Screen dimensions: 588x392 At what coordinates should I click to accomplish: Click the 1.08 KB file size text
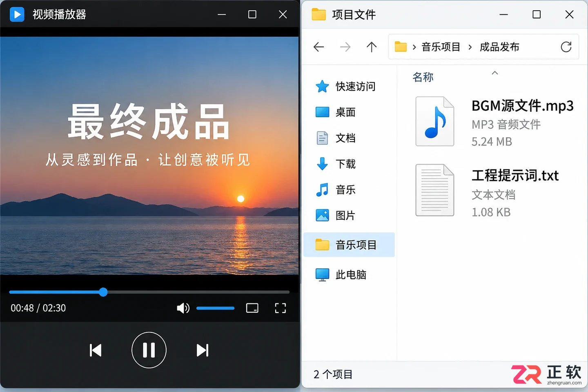point(491,212)
